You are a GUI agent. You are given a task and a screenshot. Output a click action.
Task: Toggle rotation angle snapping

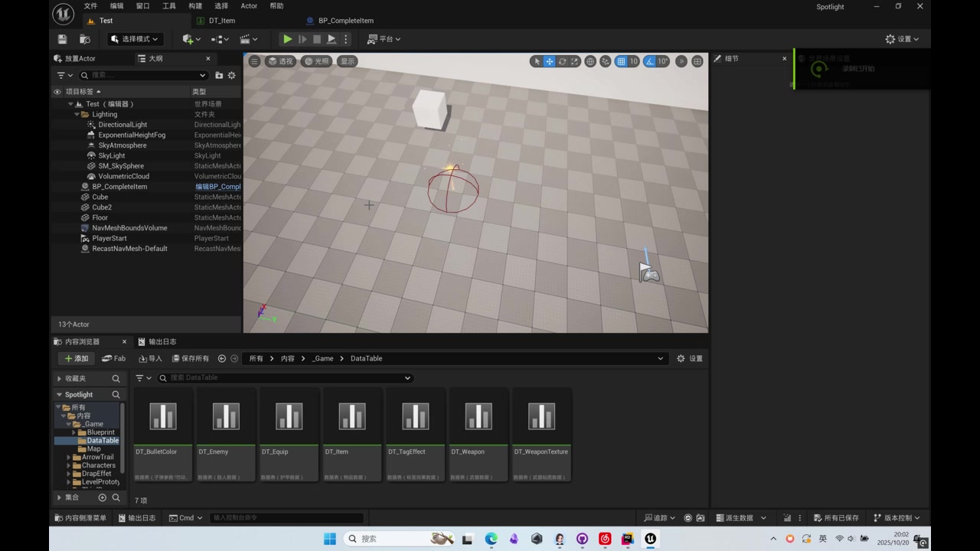[x=650, y=61]
